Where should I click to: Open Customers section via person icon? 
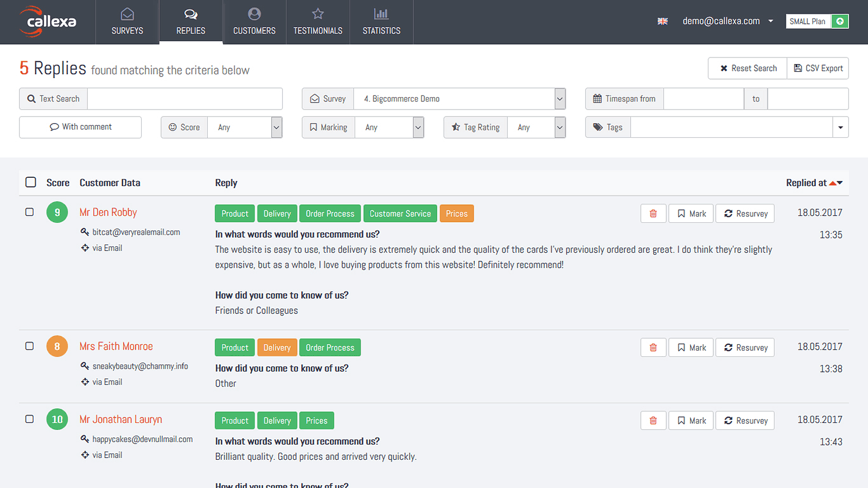point(254,14)
